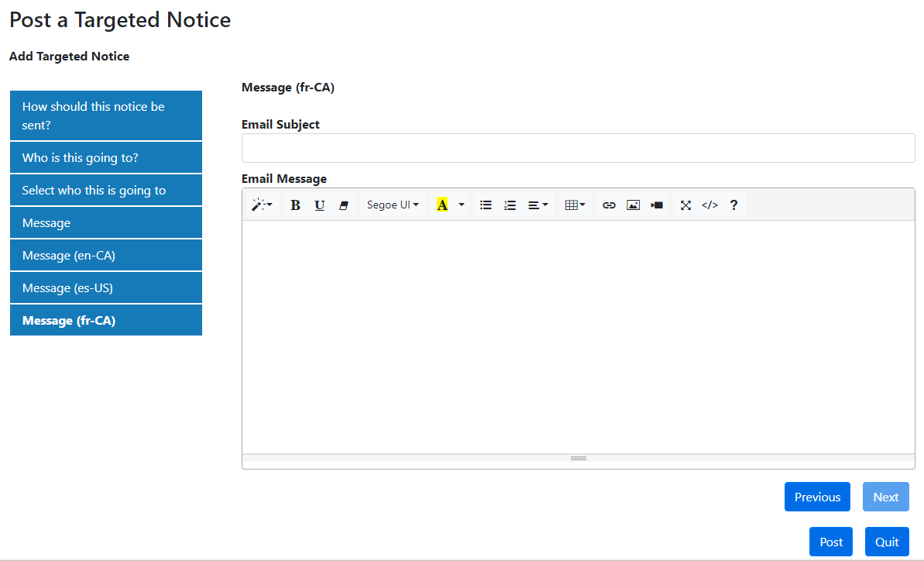Select 'Who is this going to?' step
The height and width of the screenshot is (561, 924).
[x=106, y=158]
